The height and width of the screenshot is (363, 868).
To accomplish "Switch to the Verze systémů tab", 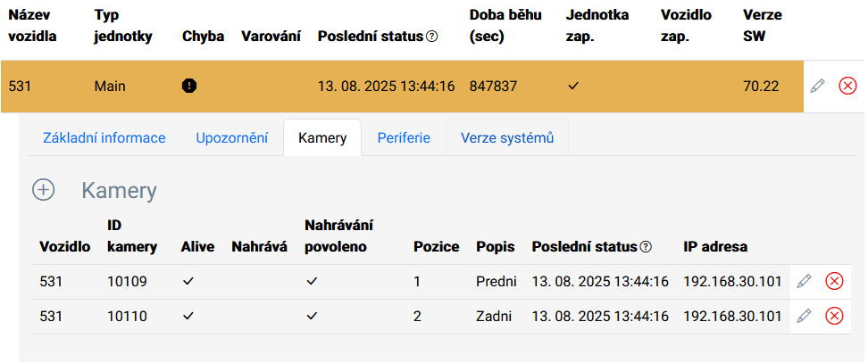I will pyautogui.click(x=507, y=137).
